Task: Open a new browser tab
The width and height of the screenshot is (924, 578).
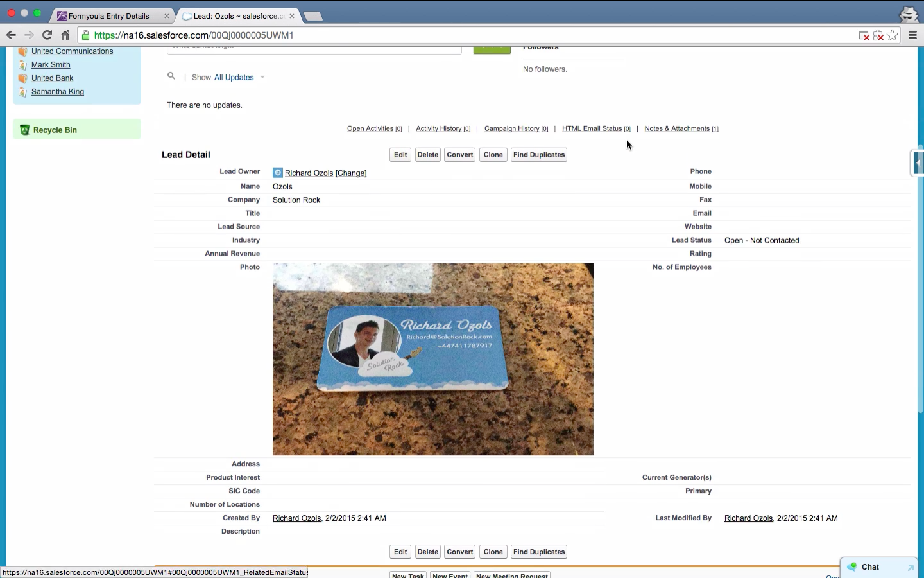Action: point(312,16)
